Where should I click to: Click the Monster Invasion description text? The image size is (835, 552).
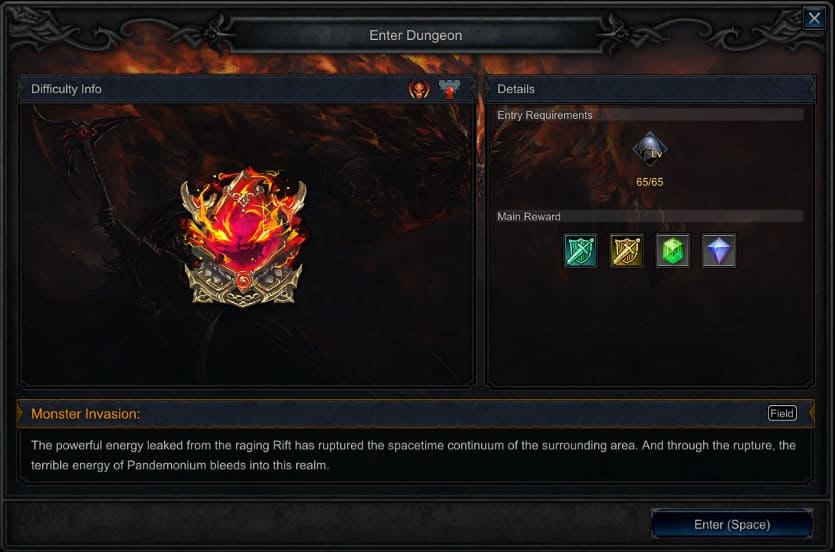[413, 455]
